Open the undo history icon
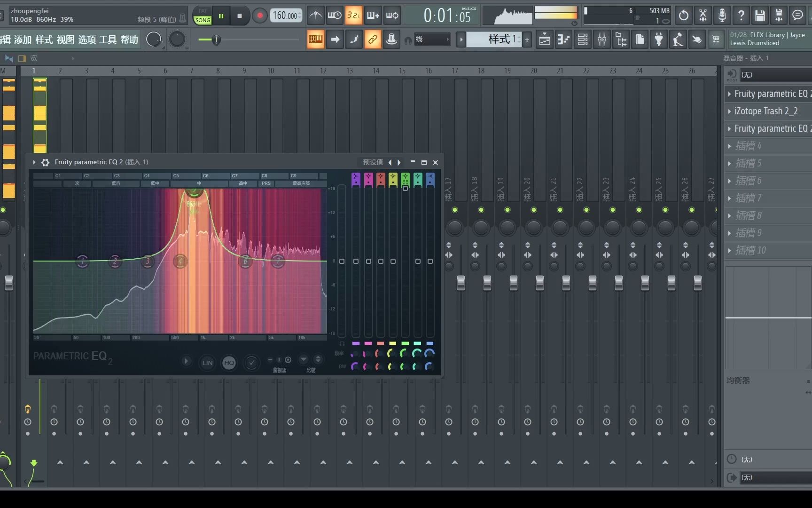The width and height of the screenshot is (812, 508). coord(684,16)
